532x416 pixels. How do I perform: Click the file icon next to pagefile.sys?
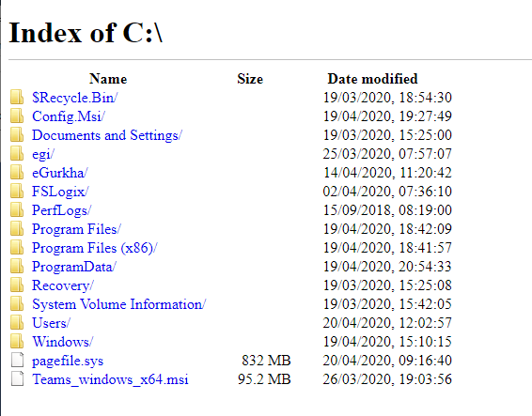pos(17,360)
